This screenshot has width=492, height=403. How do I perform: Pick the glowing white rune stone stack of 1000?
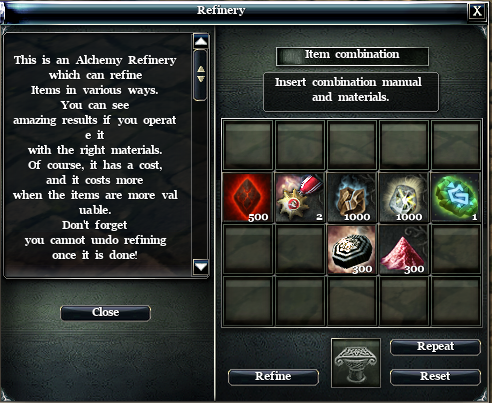point(404,197)
